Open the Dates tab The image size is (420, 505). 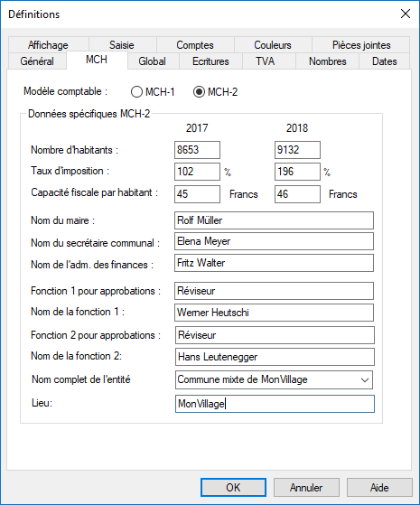pos(384,61)
